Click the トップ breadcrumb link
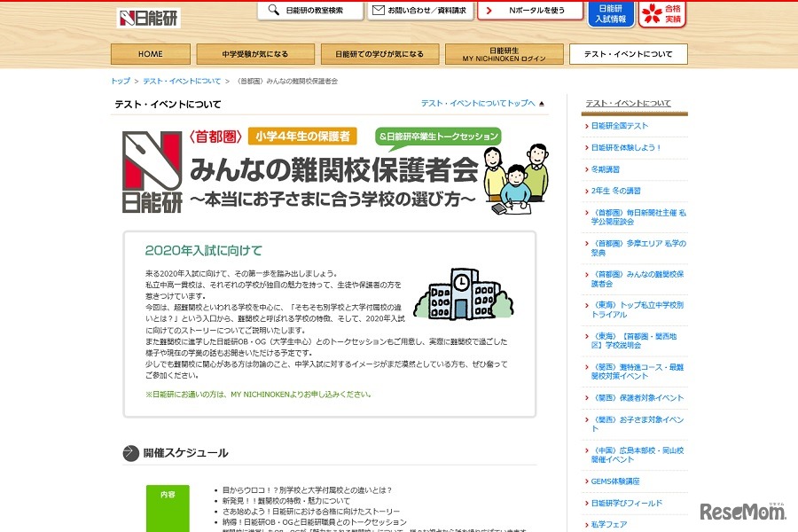 coord(120,80)
